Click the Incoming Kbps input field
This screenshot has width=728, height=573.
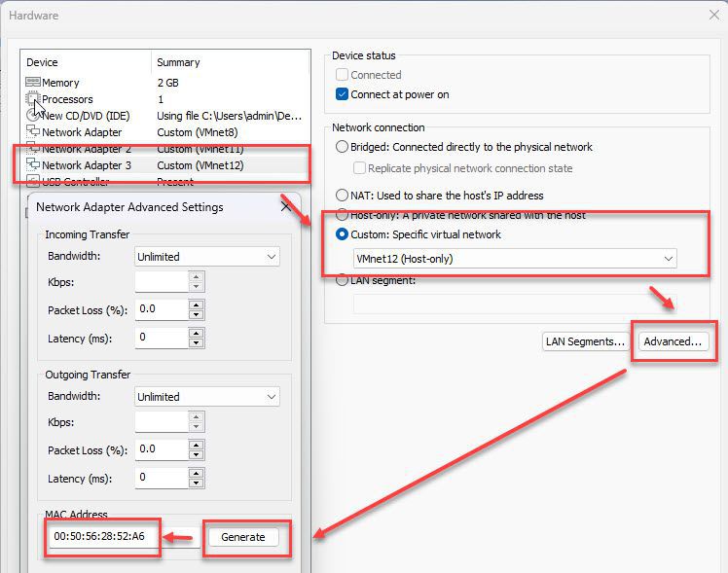coord(162,281)
